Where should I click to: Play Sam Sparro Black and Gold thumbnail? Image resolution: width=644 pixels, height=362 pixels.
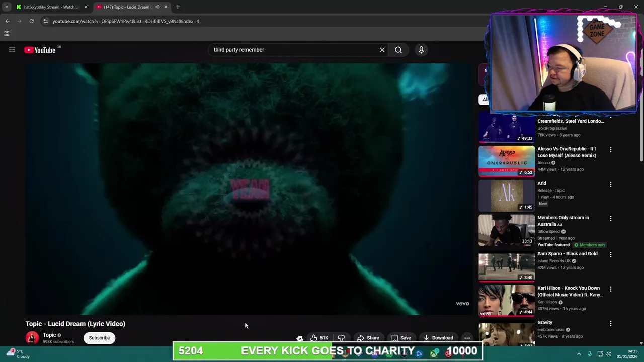point(507,266)
